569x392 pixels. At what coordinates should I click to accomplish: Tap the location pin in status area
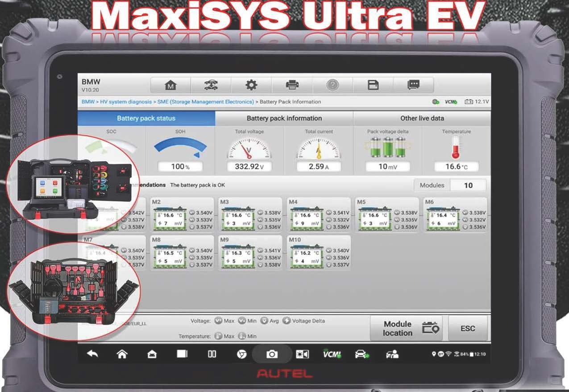click(x=433, y=354)
